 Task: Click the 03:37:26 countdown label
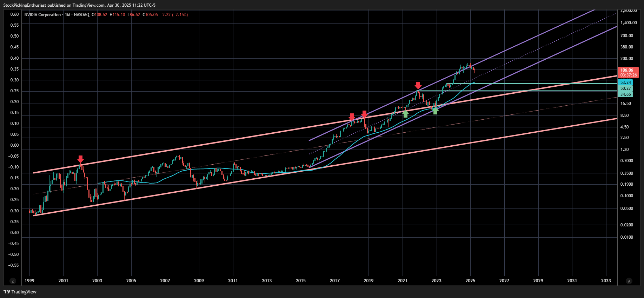click(x=628, y=75)
